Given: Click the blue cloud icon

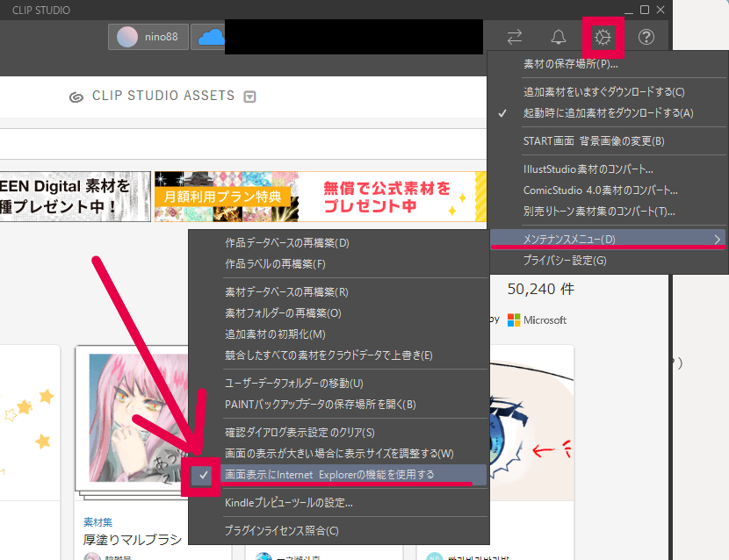Looking at the screenshot, I should click(212, 37).
